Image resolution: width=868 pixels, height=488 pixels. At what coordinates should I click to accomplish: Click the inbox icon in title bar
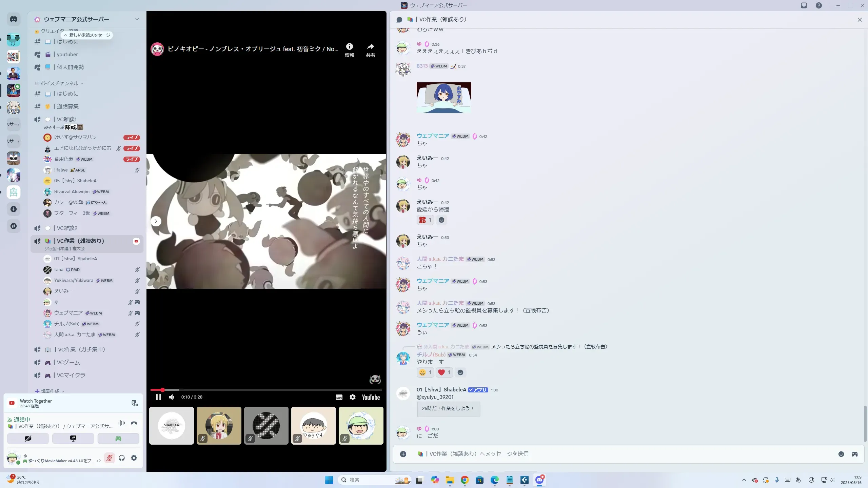coord(804,5)
